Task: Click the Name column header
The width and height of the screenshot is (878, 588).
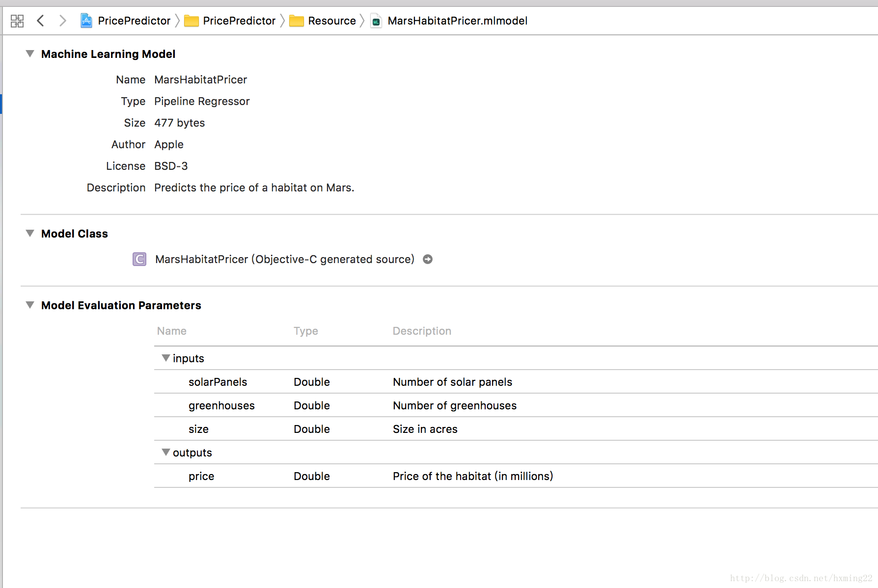Action: [x=171, y=331]
